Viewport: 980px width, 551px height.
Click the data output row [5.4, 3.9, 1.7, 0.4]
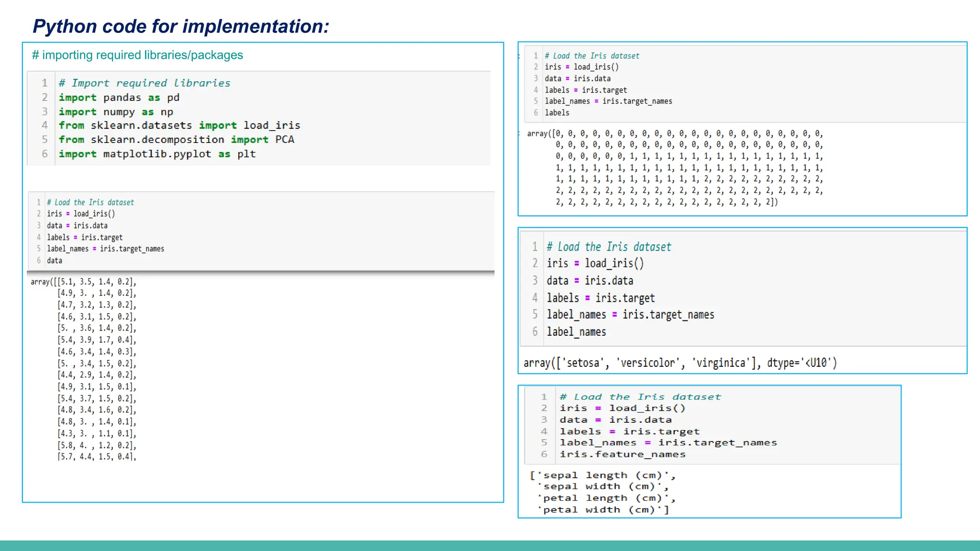click(x=97, y=340)
